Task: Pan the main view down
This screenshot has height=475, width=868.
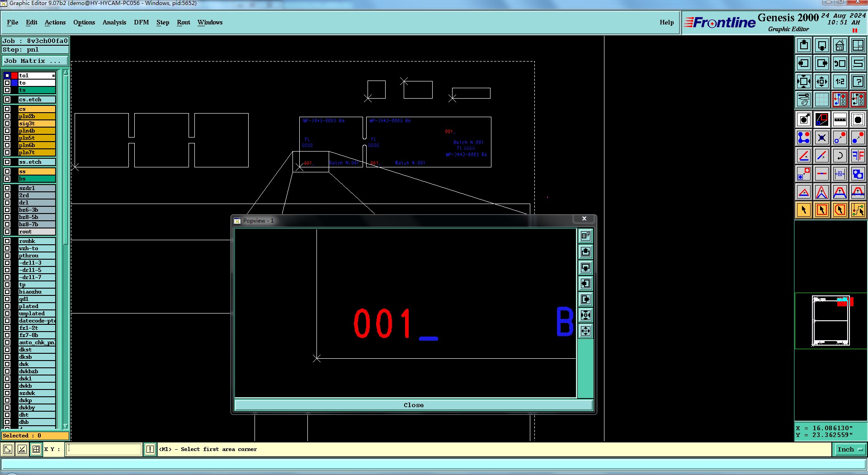Action: pyautogui.click(x=822, y=45)
